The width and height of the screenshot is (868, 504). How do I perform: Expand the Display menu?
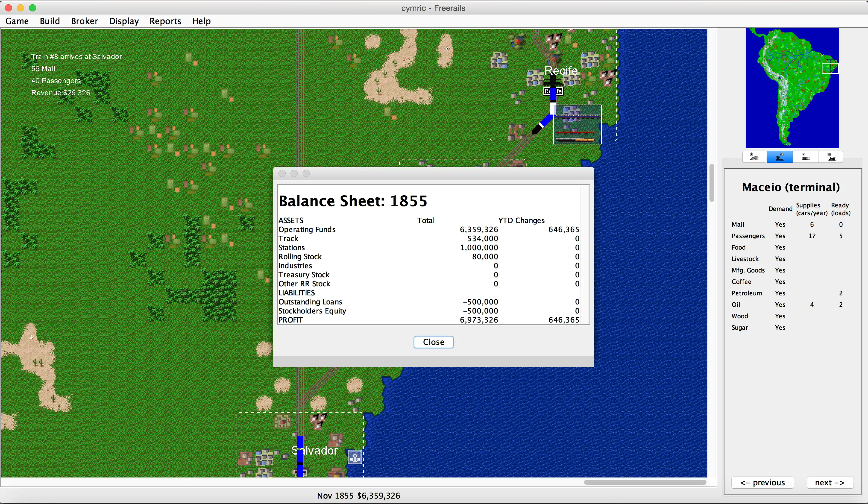[x=123, y=21]
